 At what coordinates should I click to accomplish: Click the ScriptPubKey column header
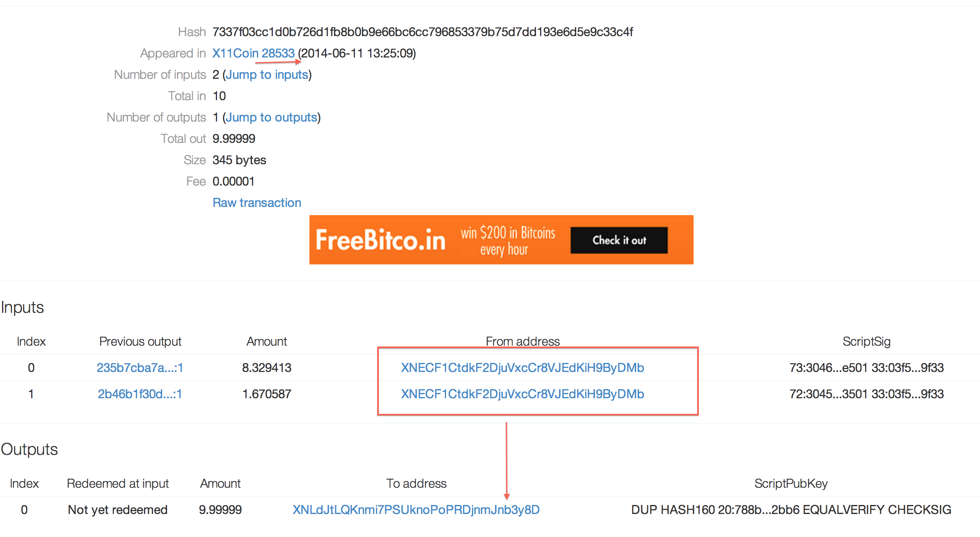point(791,483)
